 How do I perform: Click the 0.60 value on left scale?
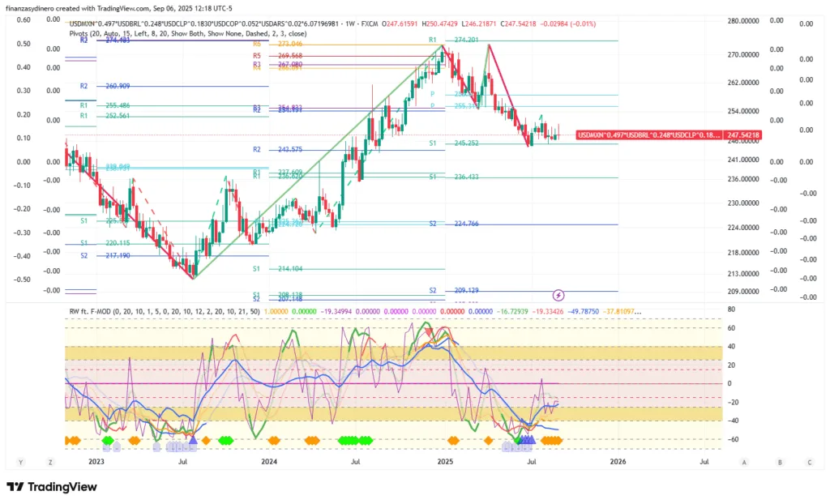click(24, 19)
